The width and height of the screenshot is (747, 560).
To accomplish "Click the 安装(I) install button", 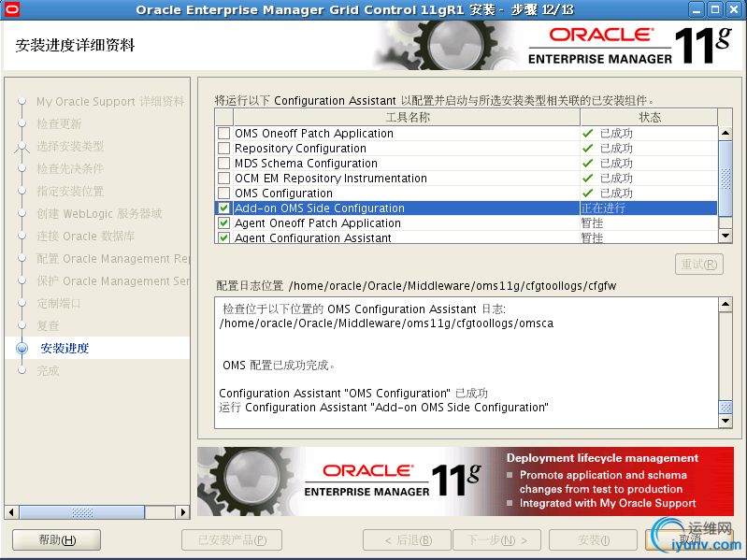I will click(593, 540).
